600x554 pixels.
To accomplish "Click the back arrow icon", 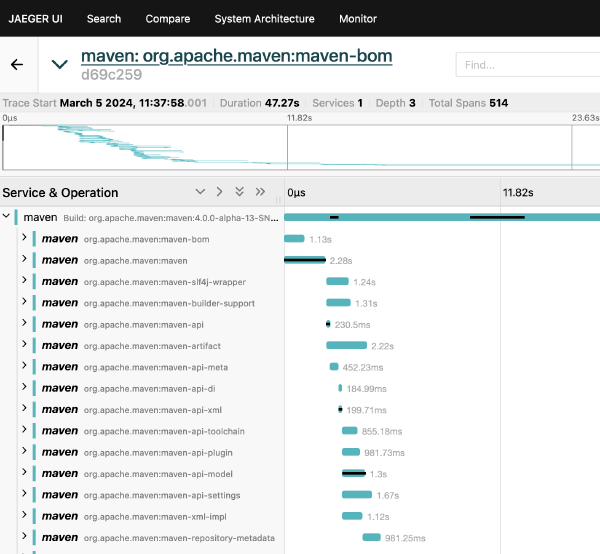I will coord(17,64).
